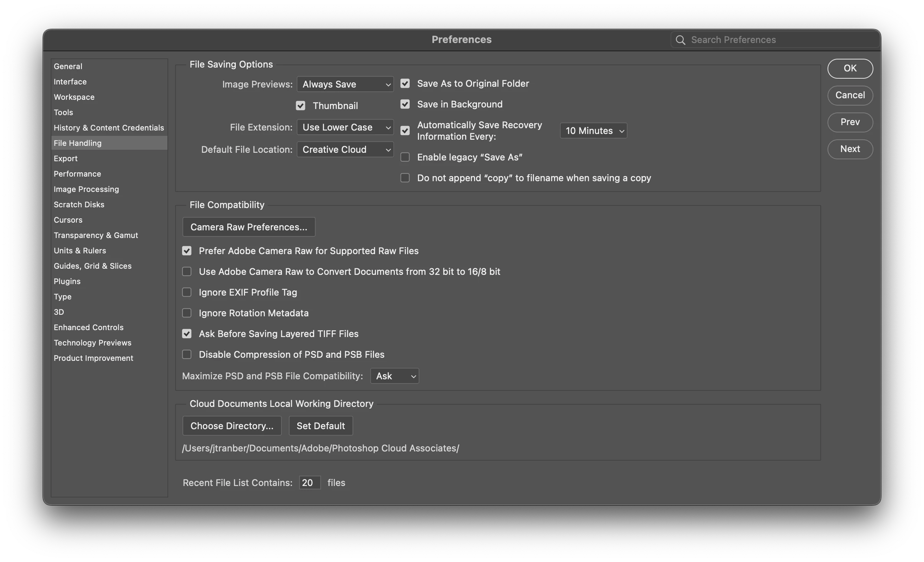Click Camera Raw Preferences button
Viewport: 924px width, 562px height.
(249, 227)
